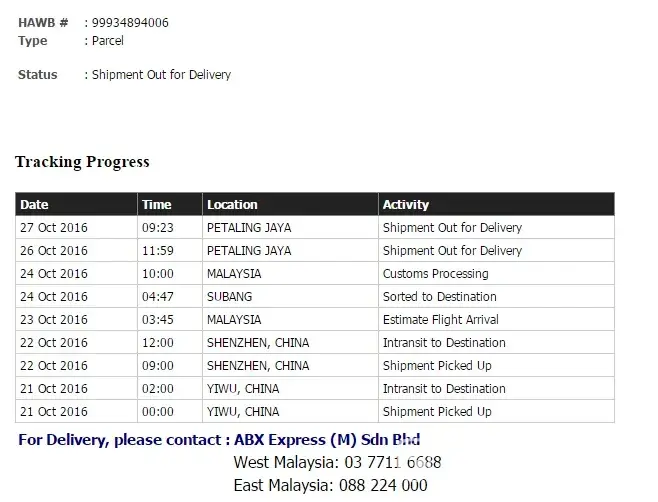The width and height of the screenshot is (658, 502).
Task: Click the status Shipment Out for Delivery text
Action: pyautogui.click(x=161, y=75)
